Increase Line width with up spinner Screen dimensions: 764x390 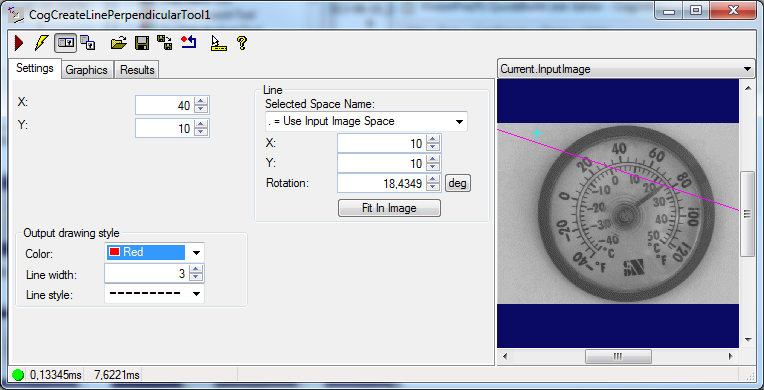click(x=196, y=270)
